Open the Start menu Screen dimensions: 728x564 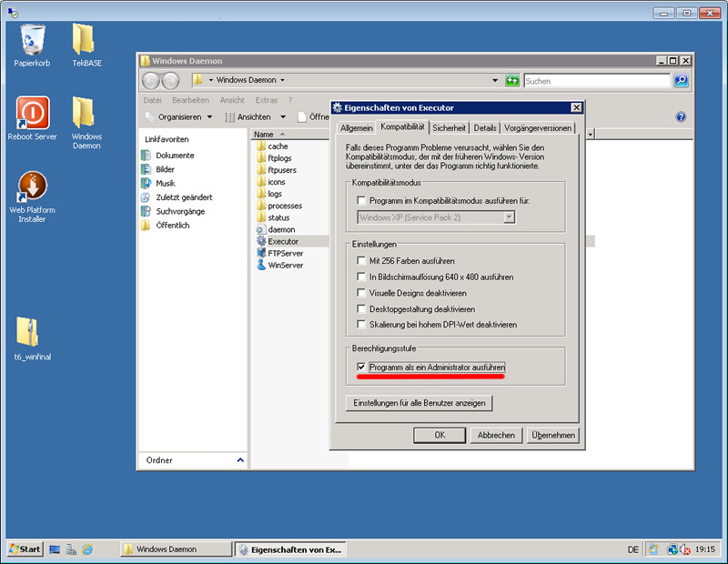25,549
